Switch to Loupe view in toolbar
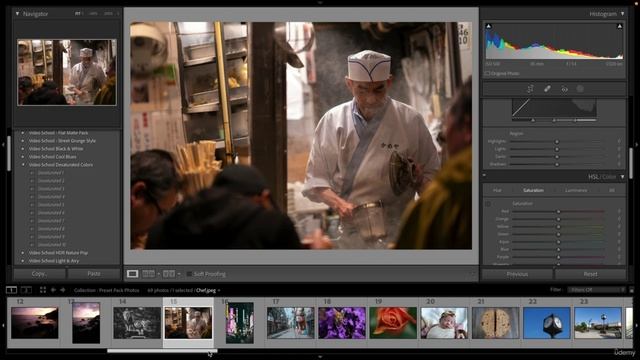The width and height of the screenshot is (640, 360). click(132, 274)
